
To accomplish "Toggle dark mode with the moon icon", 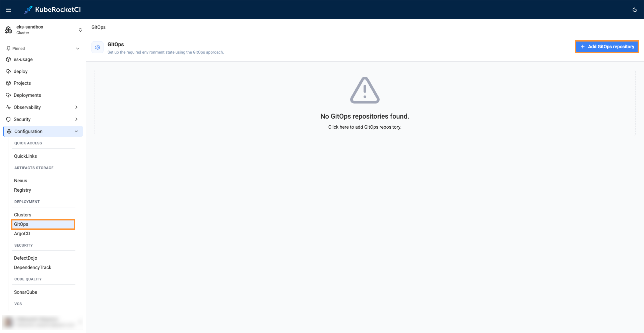I will 635,10.
